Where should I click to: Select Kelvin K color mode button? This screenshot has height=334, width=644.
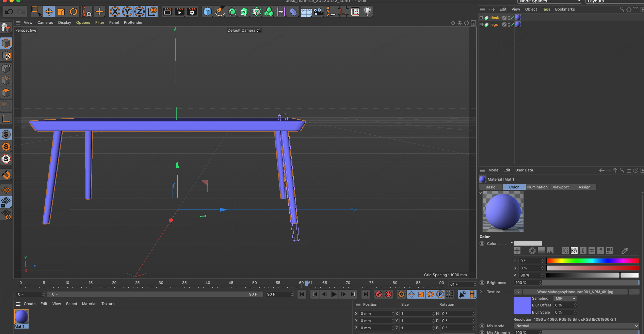(583, 251)
